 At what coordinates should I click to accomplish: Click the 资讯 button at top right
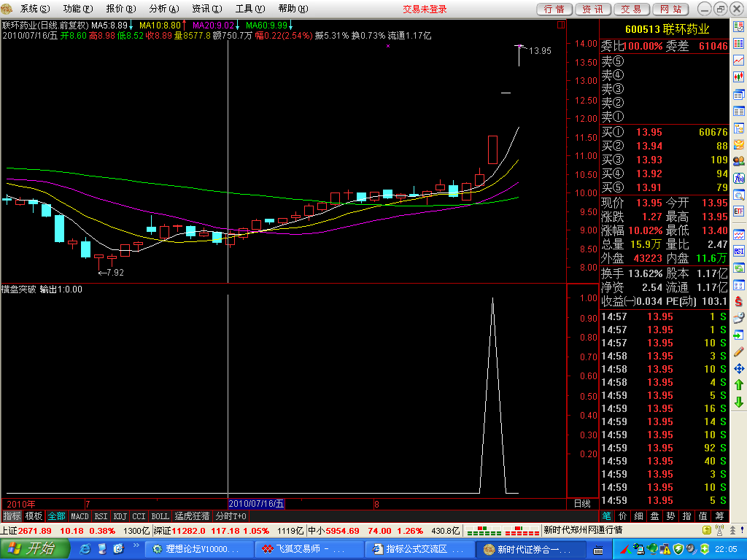coord(592,9)
